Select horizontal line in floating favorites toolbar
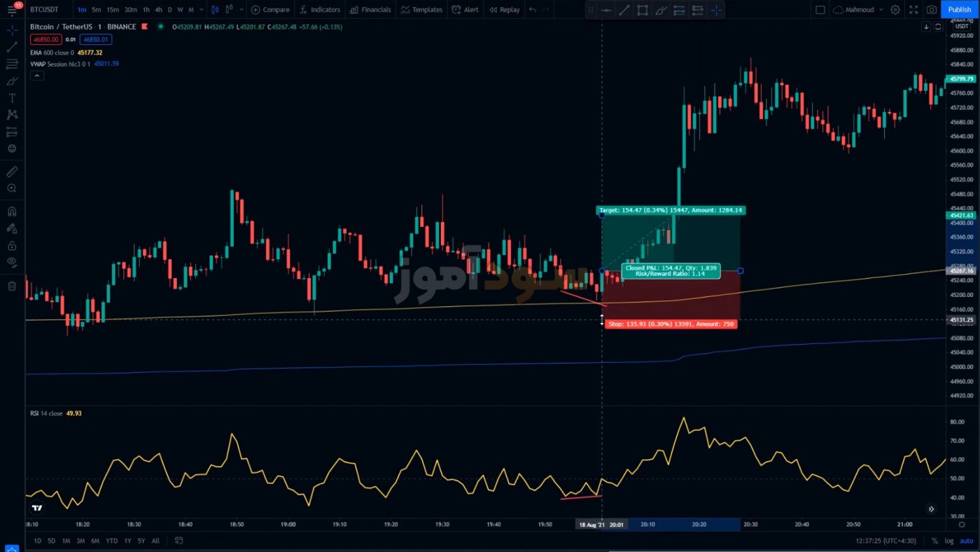The height and width of the screenshot is (552, 980). 606,10
